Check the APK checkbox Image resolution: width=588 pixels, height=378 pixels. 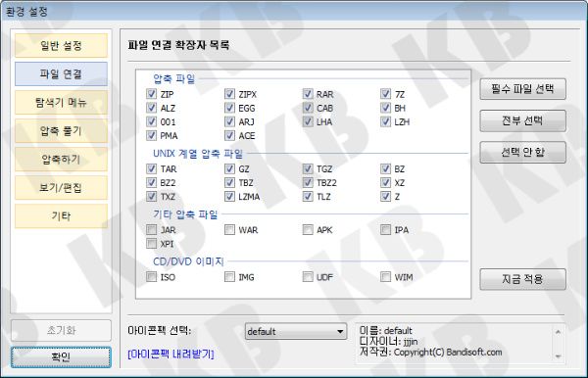coord(308,229)
